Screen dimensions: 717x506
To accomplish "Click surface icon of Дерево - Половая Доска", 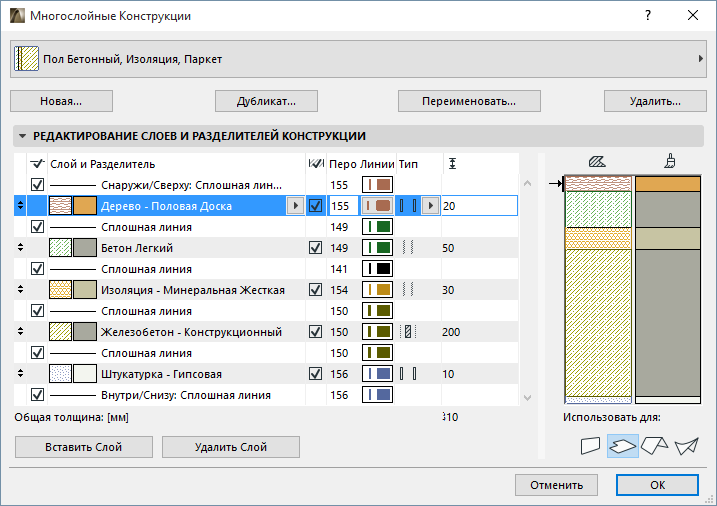I will [x=85, y=206].
